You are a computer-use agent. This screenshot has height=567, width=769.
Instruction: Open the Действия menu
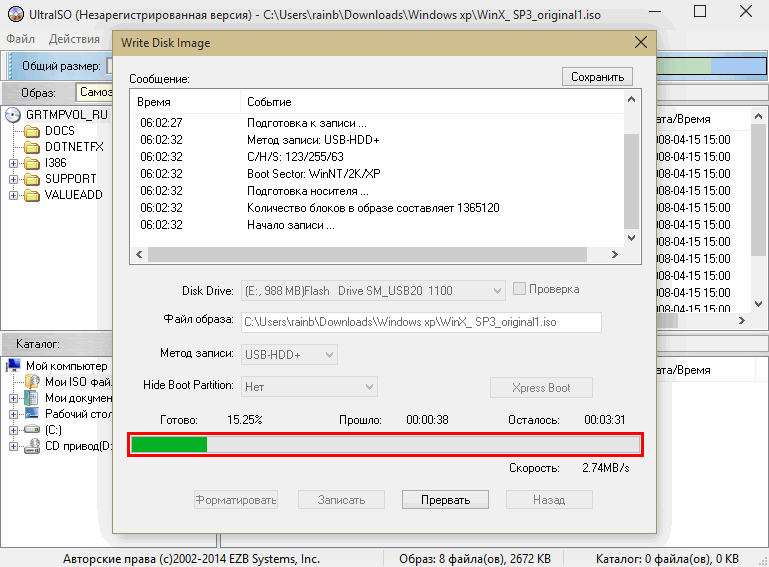[x=74, y=39]
